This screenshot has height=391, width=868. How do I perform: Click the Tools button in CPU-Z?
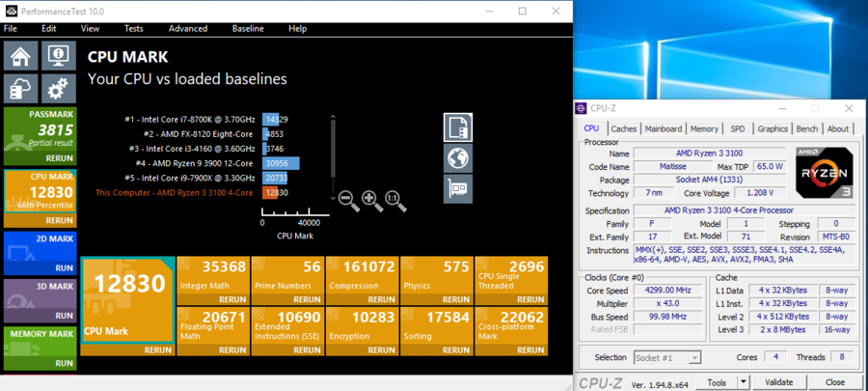(x=717, y=382)
